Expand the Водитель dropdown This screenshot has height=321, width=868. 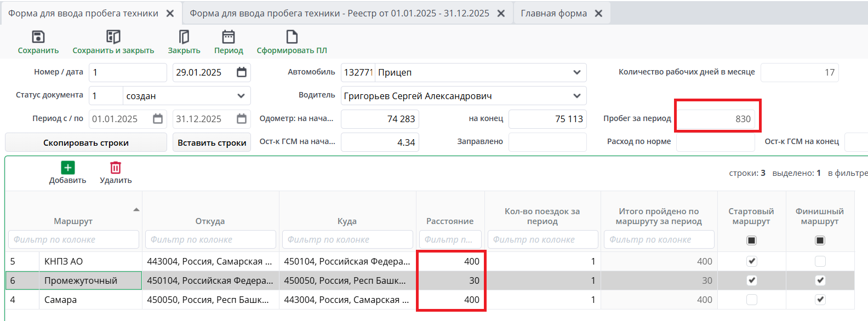(x=576, y=96)
